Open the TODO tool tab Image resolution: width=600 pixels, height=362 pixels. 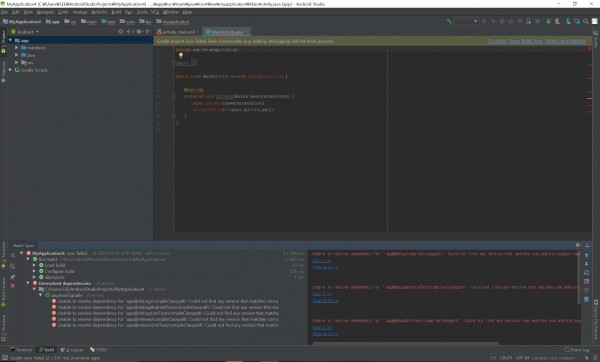[x=98, y=350]
